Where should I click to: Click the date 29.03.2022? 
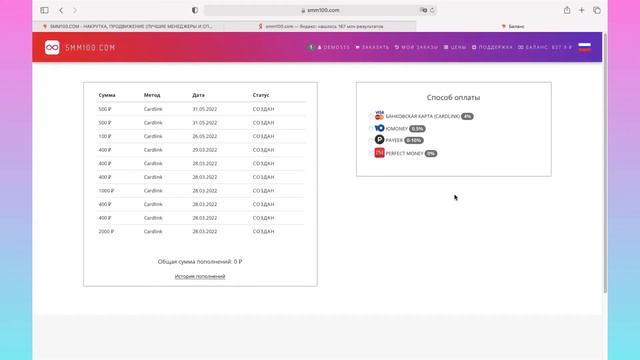(x=204, y=150)
